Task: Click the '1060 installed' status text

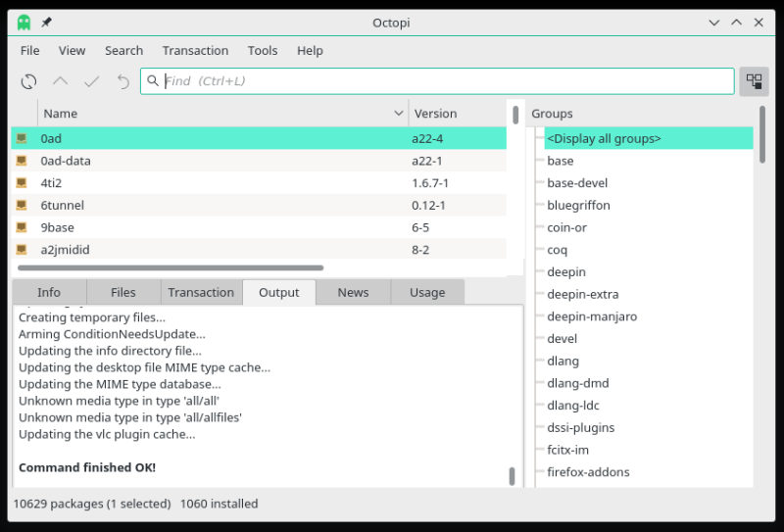Action: [x=219, y=504]
